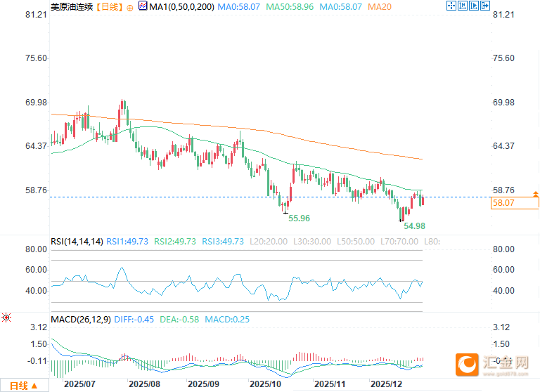The image size is (540, 392).
Task: Click the L20:20.00 level label
Action: (269, 242)
